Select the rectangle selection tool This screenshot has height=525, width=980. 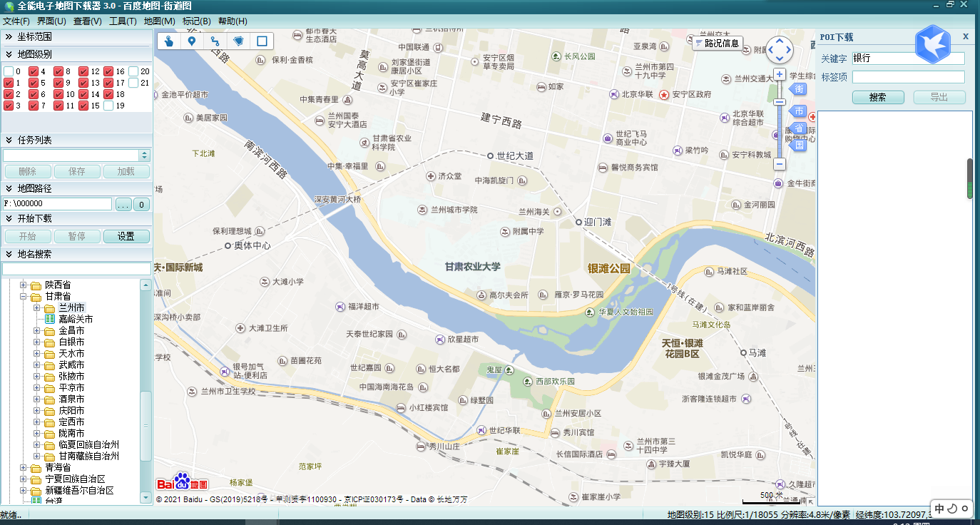tap(262, 41)
